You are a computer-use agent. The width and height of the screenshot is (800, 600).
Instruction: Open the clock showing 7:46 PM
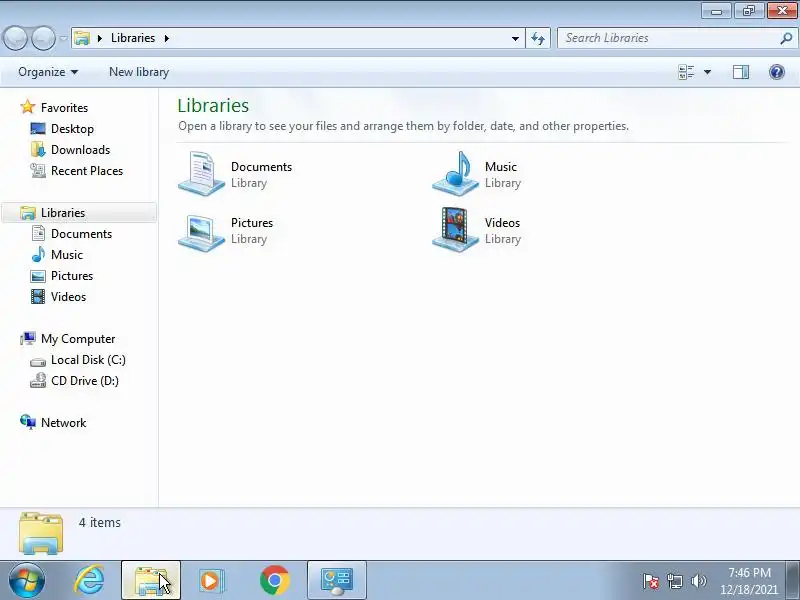point(749,581)
